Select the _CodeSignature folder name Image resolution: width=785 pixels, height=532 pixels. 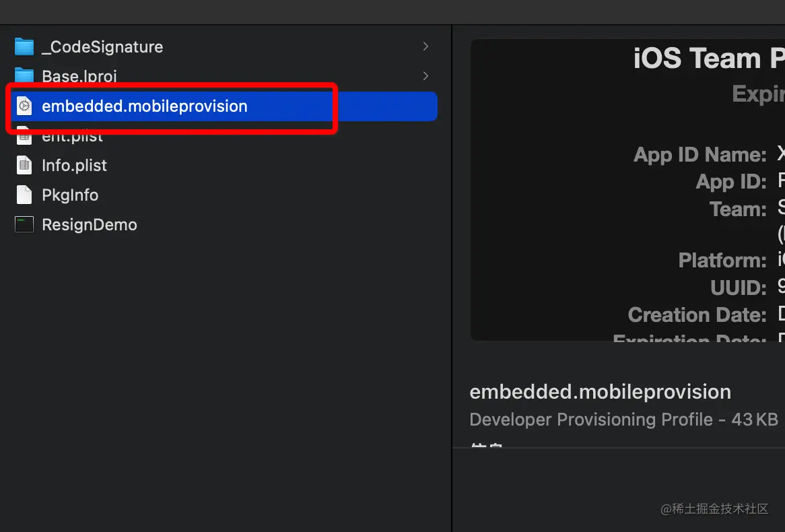[102, 47]
